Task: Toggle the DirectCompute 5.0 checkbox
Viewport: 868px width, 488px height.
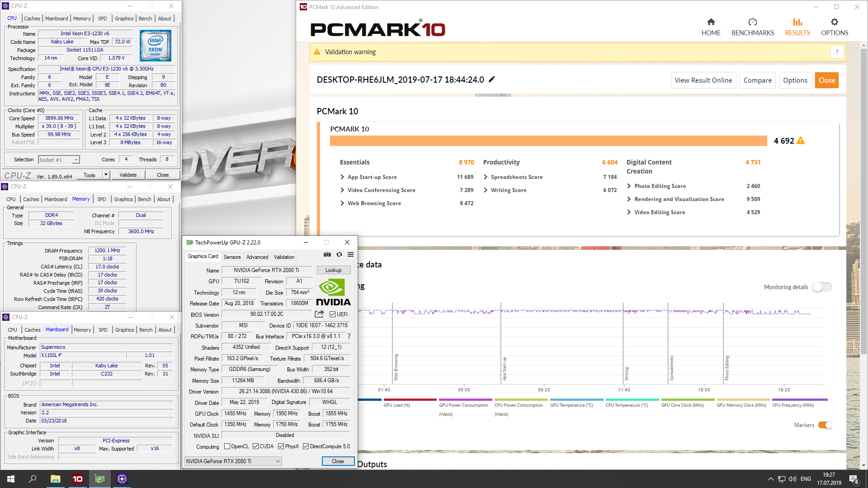Action: 306,446
